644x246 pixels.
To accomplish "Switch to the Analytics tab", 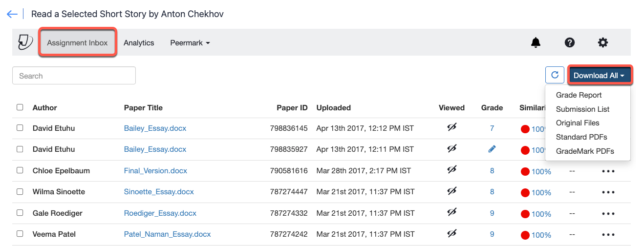I will [x=139, y=43].
